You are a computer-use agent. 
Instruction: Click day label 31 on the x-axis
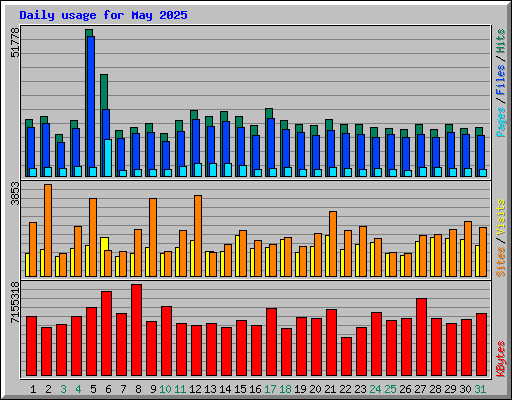tap(480, 389)
